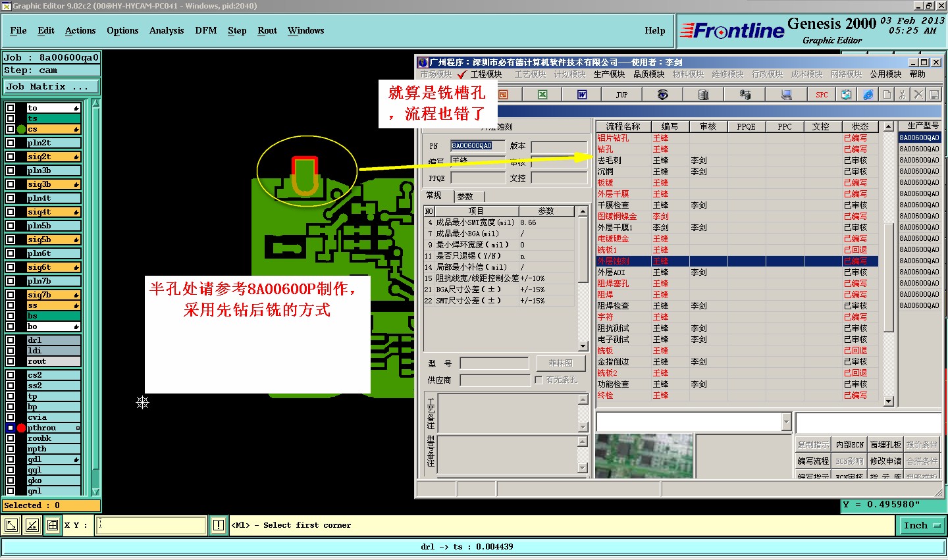Click the eye preview toolbar icon
This screenshot has width=948, height=560.
click(662, 95)
